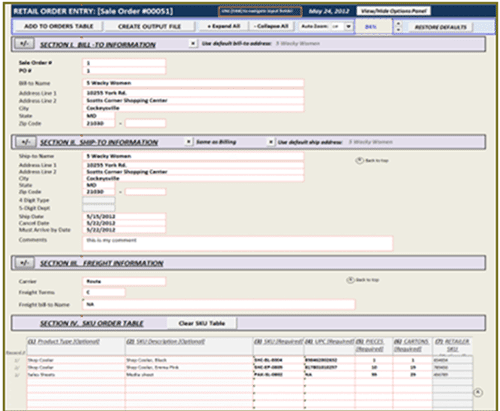Toggle Section III Freight Information +/- button
Viewport: 500px width, 411px height.
click(x=25, y=263)
